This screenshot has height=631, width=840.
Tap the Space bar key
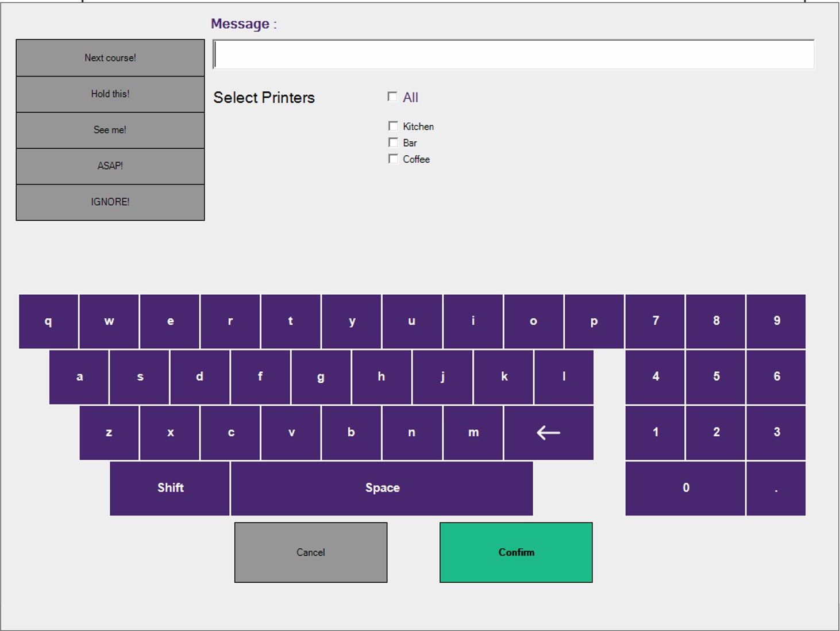pos(382,488)
